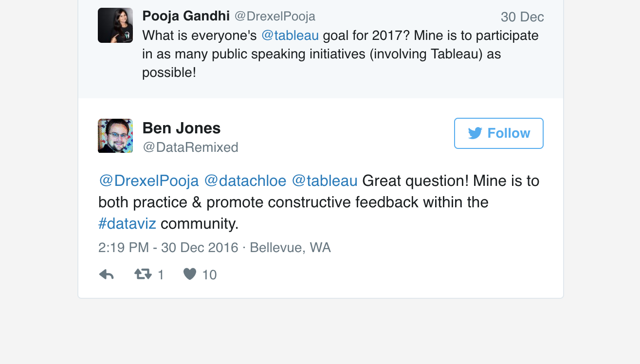Click the Ben Jones display name

click(182, 128)
